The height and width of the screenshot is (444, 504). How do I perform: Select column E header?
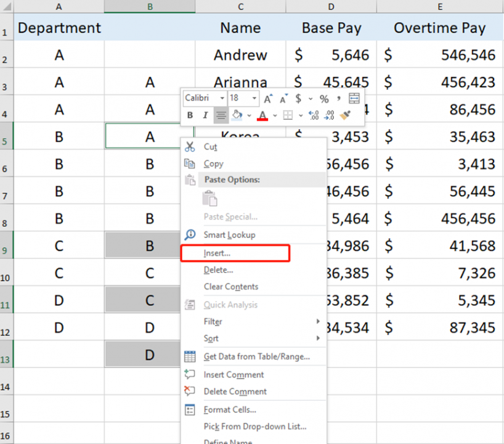coord(440,6)
